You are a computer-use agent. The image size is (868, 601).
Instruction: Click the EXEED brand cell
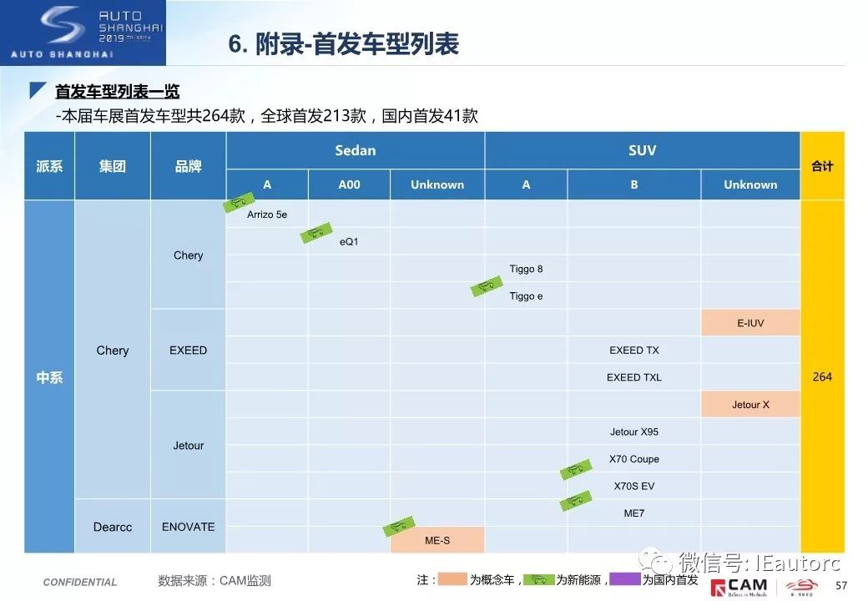189,351
